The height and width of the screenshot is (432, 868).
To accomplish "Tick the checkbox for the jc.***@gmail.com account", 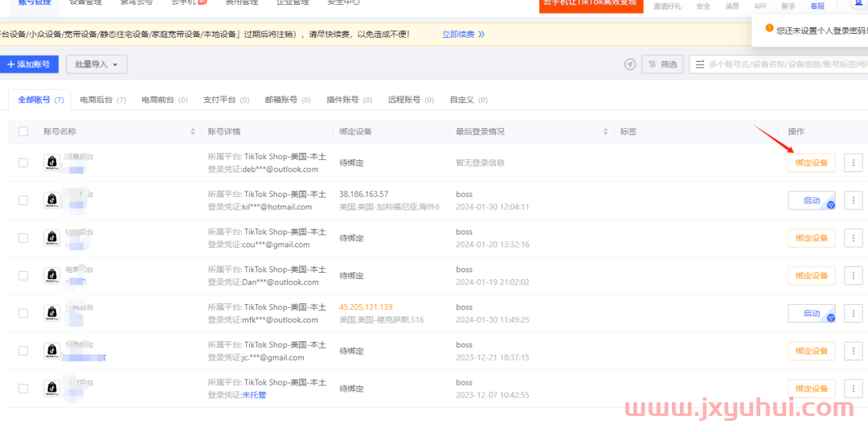I will point(23,351).
